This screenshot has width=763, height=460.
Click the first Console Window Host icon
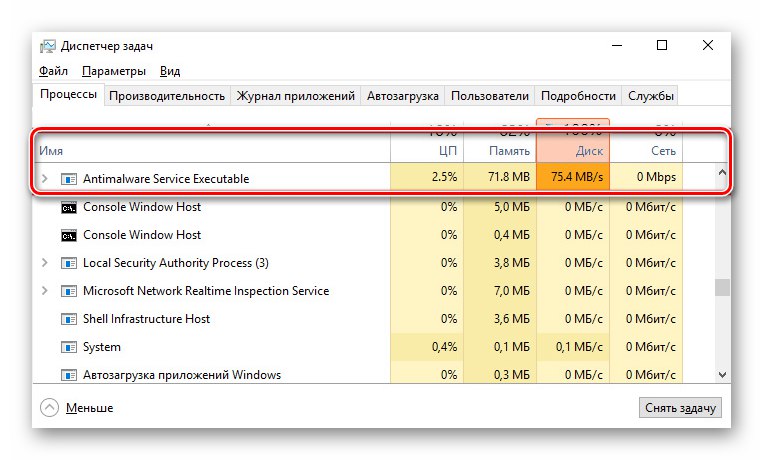coord(69,207)
